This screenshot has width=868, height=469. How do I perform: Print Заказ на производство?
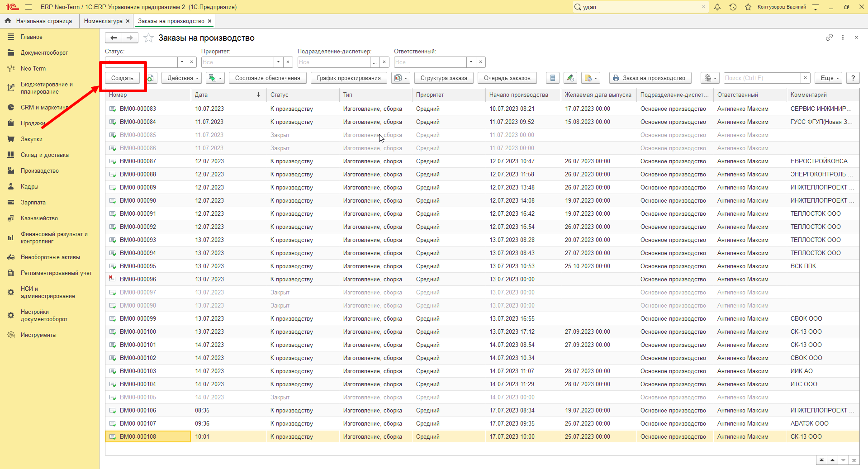click(650, 78)
